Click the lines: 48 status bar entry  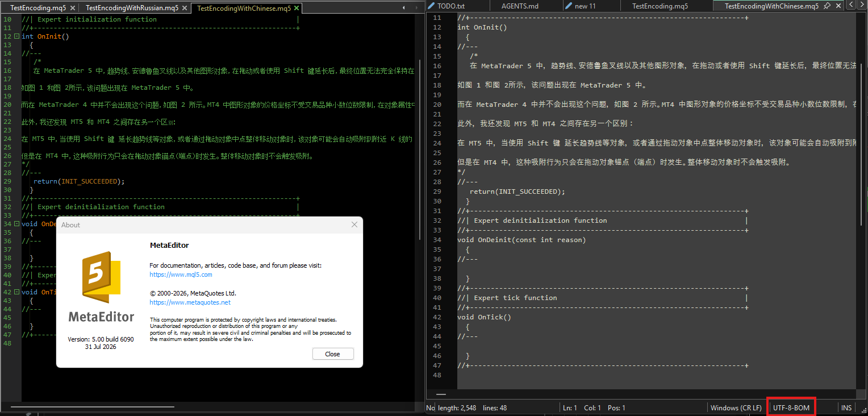[495, 407]
